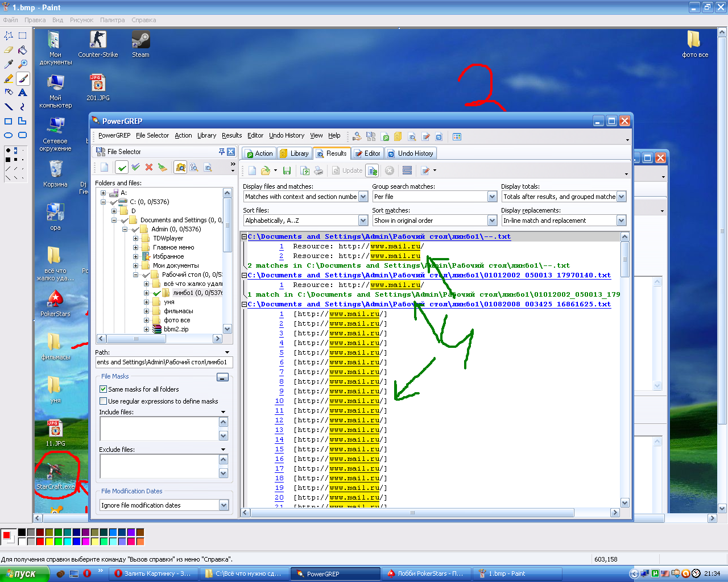
Task: Open the File Selector menu in PowerGREP
Action: point(152,135)
